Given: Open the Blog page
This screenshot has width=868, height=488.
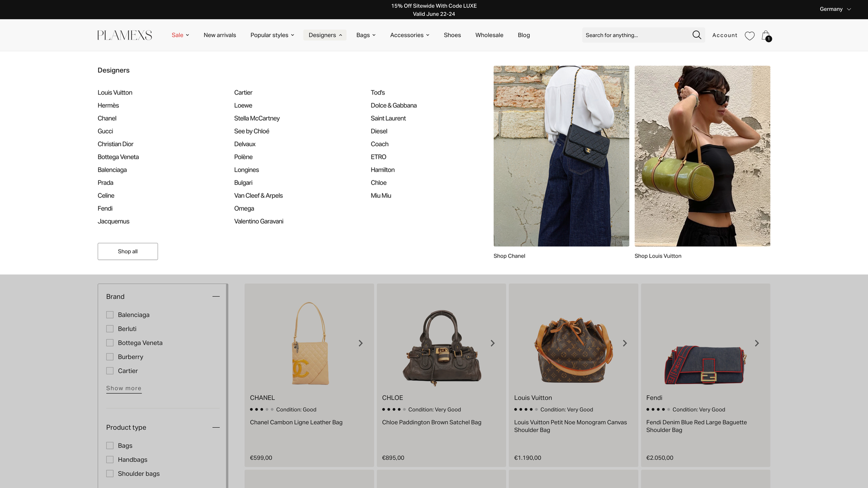Looking at the screenshot, I should point(524,35).
